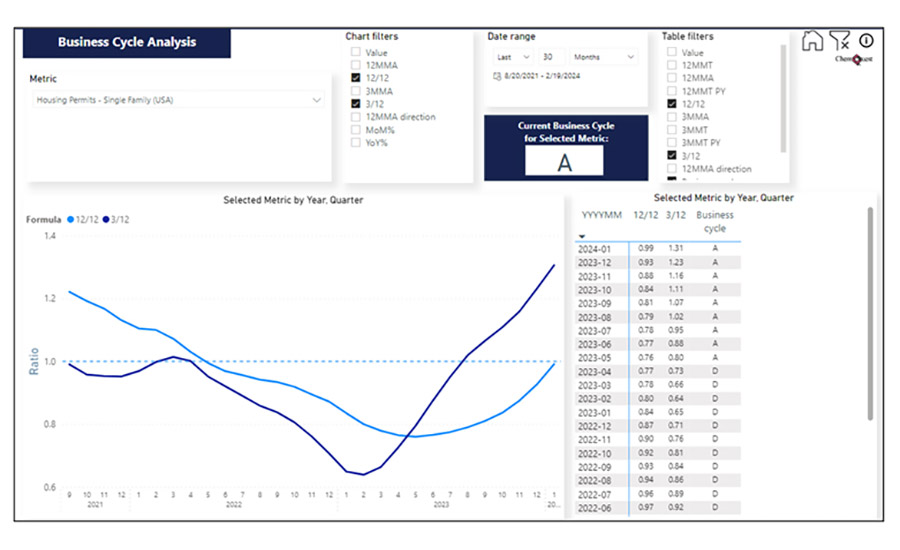Screen dimensions: 900x550
Task: Click the clear filters funnel icon
Action: coord(840,41)
